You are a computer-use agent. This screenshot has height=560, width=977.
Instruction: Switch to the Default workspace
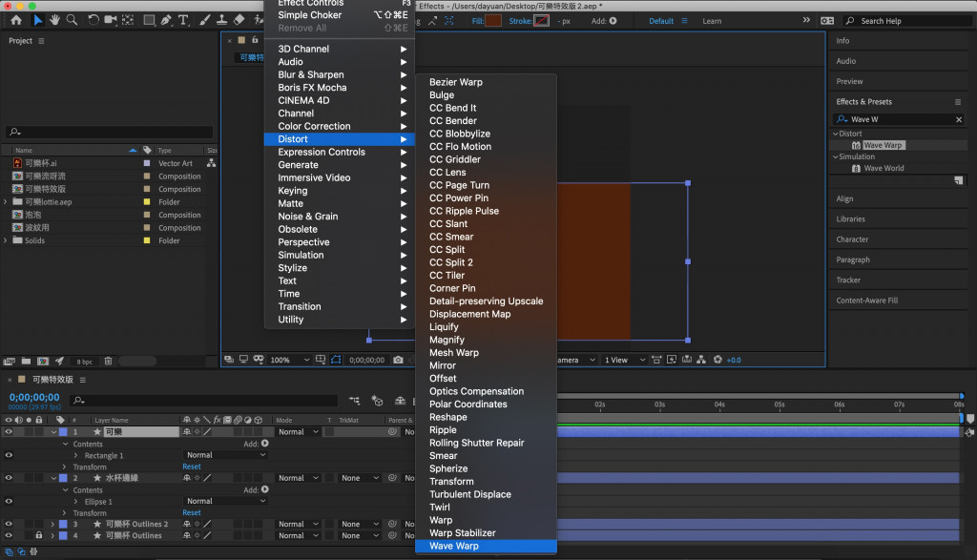pos(661,21)
